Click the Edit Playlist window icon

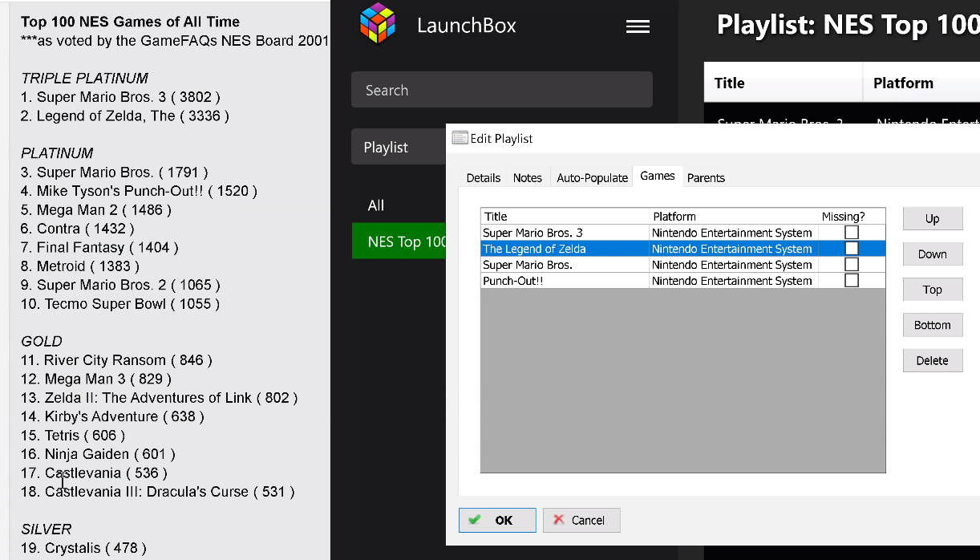point(460,138)
